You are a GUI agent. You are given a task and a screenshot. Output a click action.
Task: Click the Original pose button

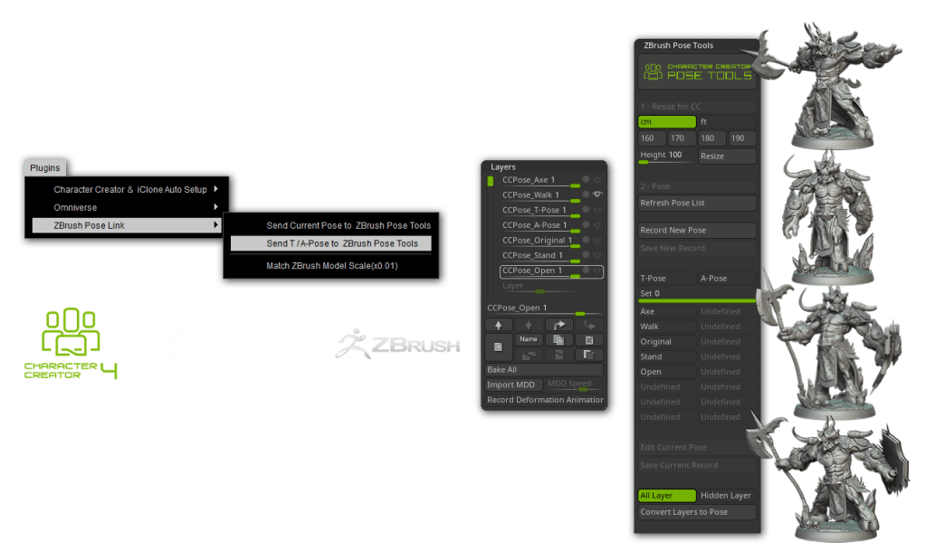point(667,342)
